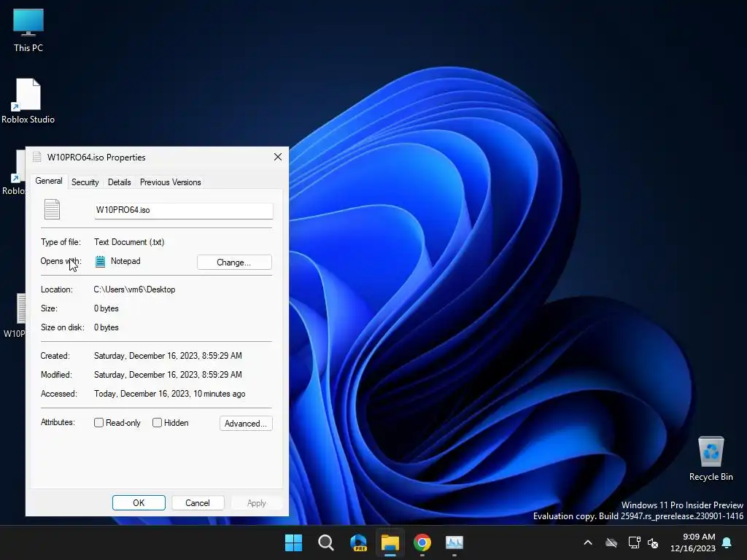Open File Explorer from the taskbar
This screenshot has height=560, width=747.
click(390, 542)
